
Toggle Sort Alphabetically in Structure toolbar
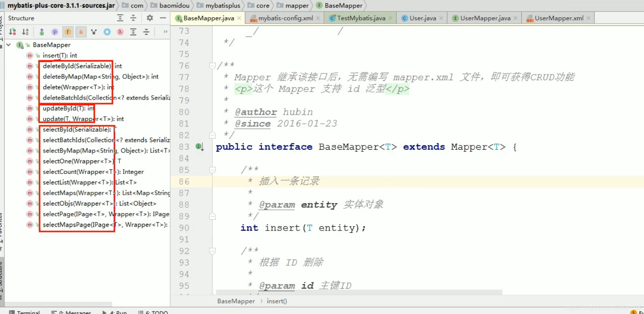point(25,32)
